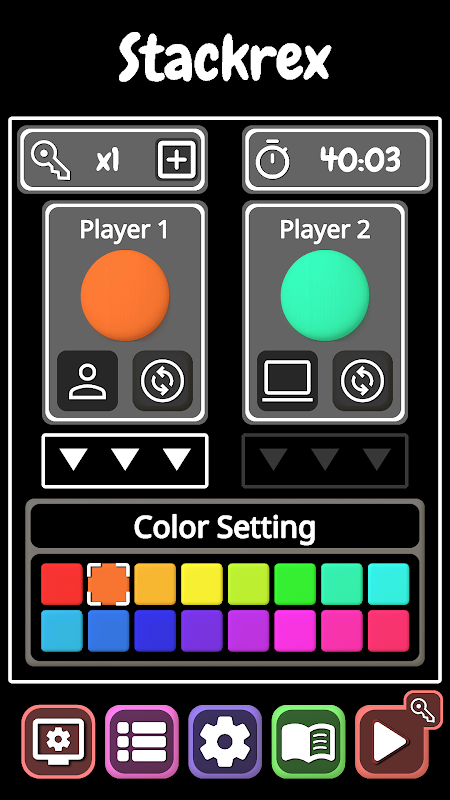Pick the red color swatch
450x800 pixels.
(x=62, y=584)
